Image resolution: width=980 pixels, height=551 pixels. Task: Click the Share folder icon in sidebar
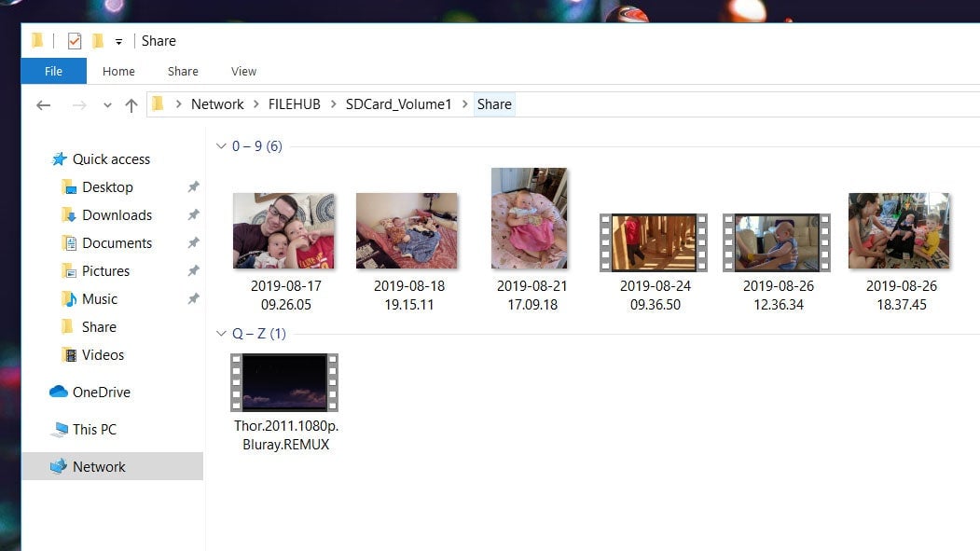coord(67,326)
